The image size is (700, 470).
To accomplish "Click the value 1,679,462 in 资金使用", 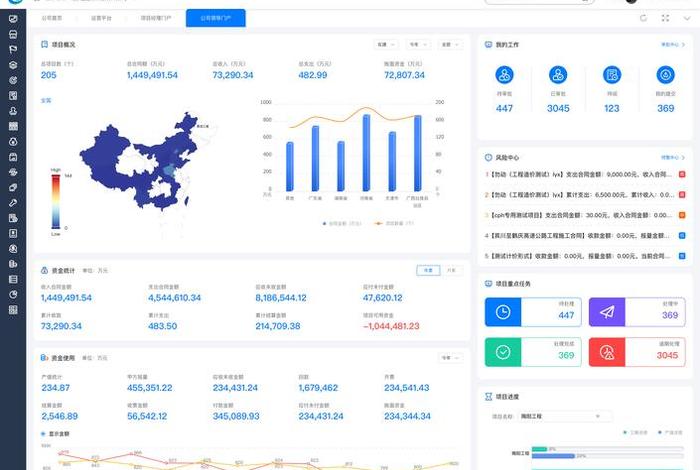I will point(318,388).
